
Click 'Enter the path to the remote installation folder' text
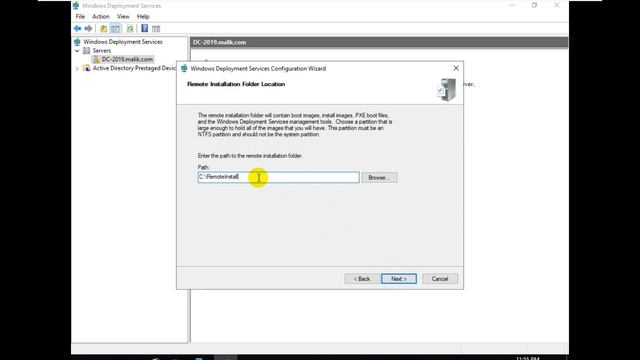[x=250, y=156]
